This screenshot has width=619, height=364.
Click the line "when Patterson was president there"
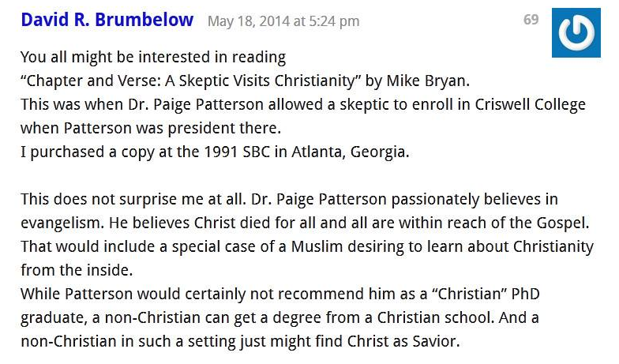(151, 128)
